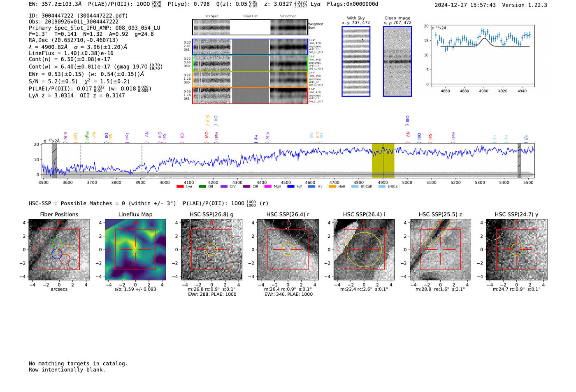Screen dimensions: 576x392
Task: Click the Smoothed column header
Action: click(x=288, y=16)
